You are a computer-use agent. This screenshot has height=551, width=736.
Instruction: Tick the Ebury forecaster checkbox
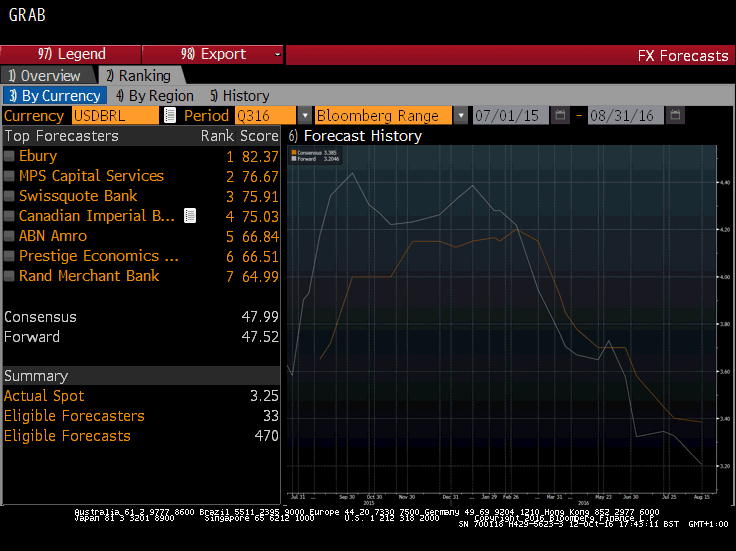(9, 156)
